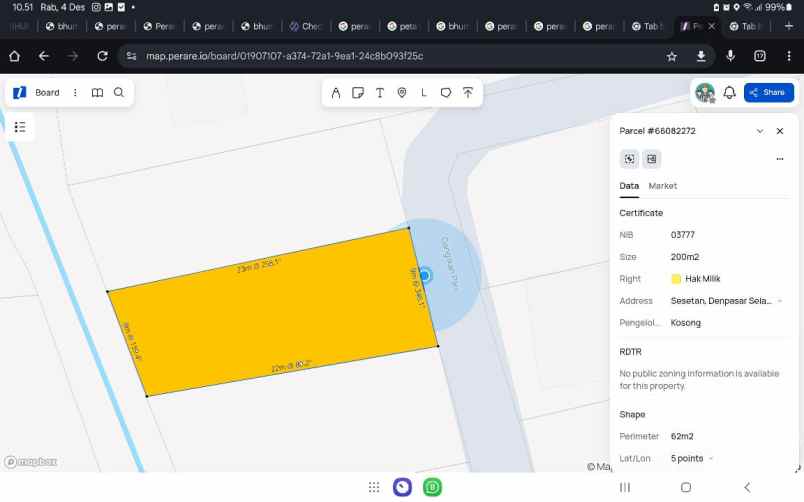Switch to the Market tab

pyautogui.click(x=662, y=186)
